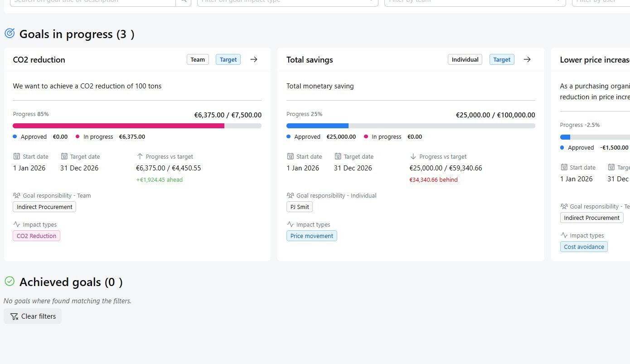Click 'Progress 25%' label
The height and width of the screenshot is (364, 630).
(x=304, y=114)
